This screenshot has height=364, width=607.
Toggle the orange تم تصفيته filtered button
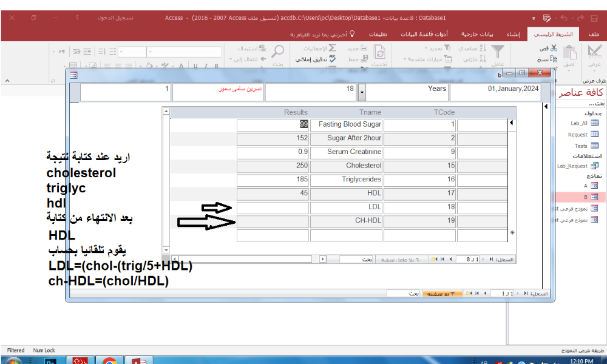tap(442, 294)
